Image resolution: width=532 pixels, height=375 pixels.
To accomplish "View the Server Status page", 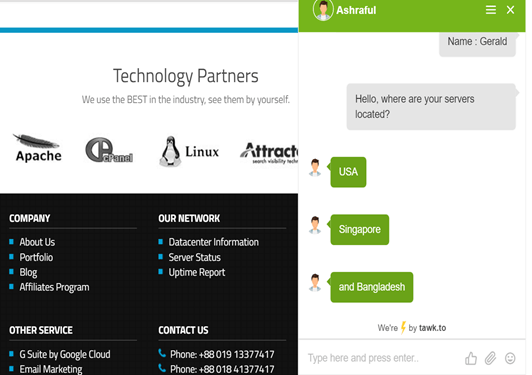I will tap(194, 257).
